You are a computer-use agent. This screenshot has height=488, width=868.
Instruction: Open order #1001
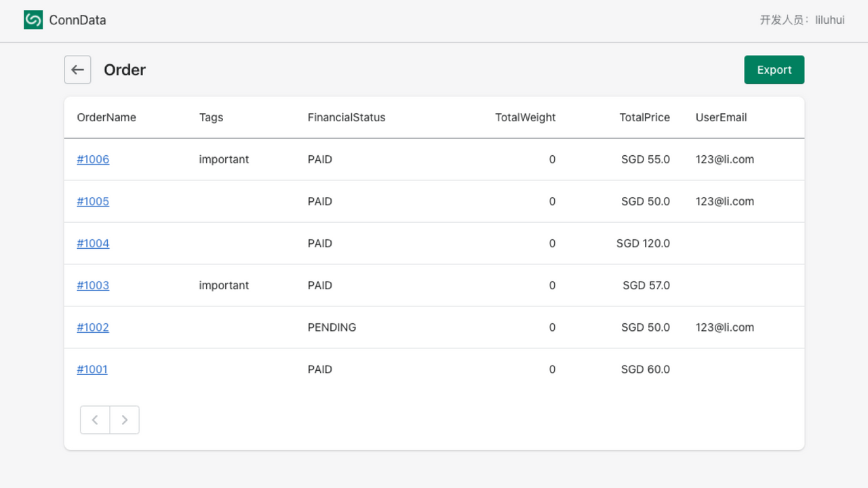[92, 369]
